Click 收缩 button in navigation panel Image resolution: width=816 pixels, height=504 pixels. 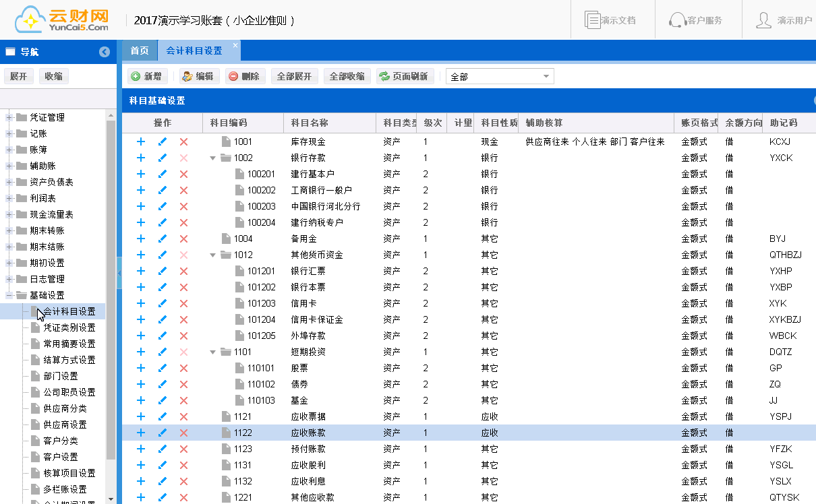(54, 76)
